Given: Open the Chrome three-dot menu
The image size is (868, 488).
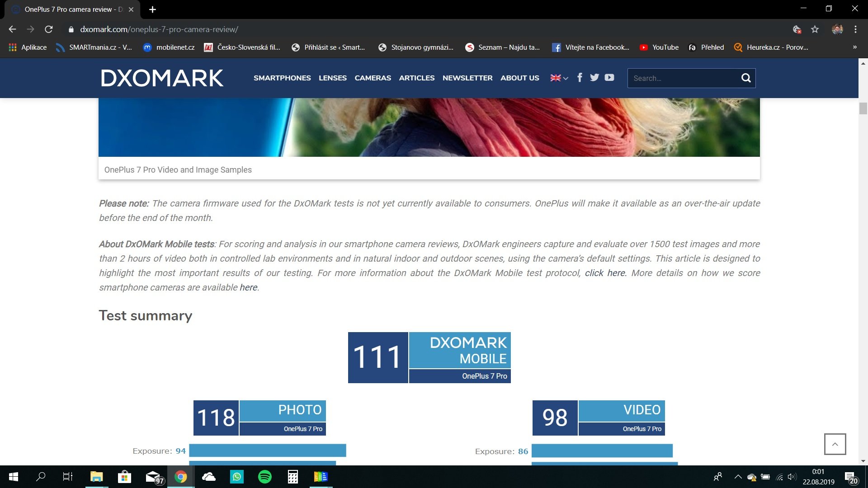Looking at the screenshot, I should pyautogui.click(x=855, y=29).
